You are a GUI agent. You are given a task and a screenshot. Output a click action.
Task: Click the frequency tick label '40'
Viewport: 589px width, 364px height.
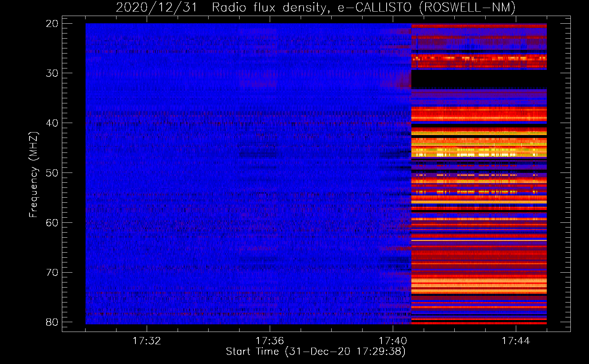52,123
